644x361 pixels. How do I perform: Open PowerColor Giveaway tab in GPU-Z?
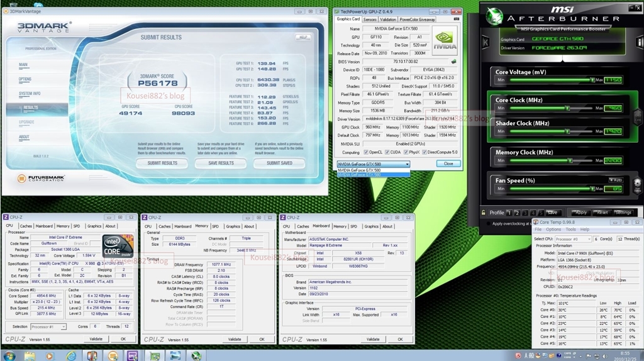point(418,19)
